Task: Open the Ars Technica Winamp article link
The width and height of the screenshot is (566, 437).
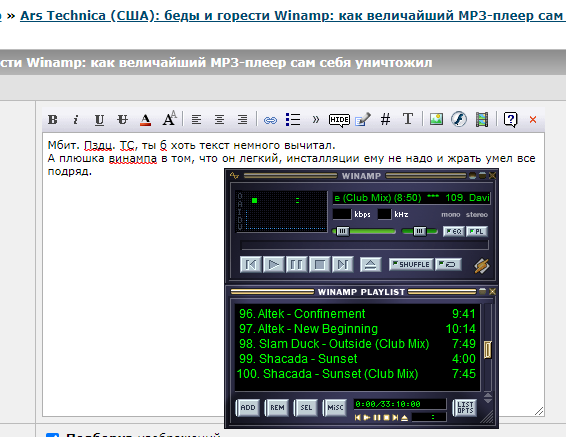Action: pyautogui.click(x=293, y=16)
